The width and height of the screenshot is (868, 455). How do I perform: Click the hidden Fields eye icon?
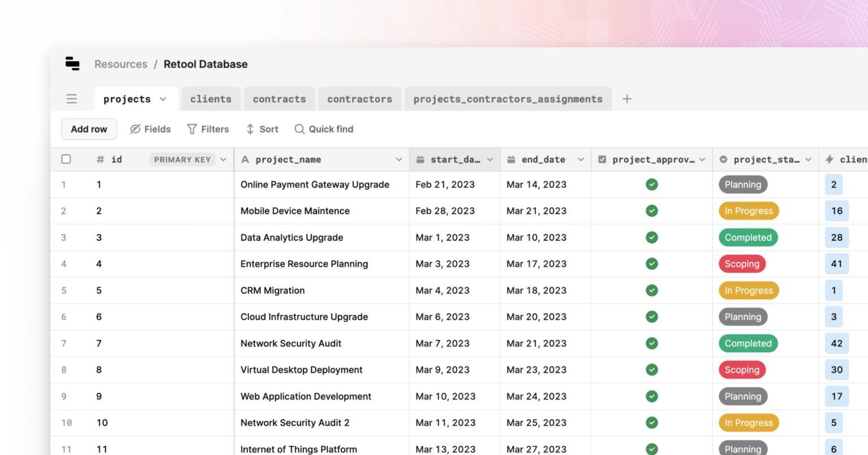pos(135,129)
